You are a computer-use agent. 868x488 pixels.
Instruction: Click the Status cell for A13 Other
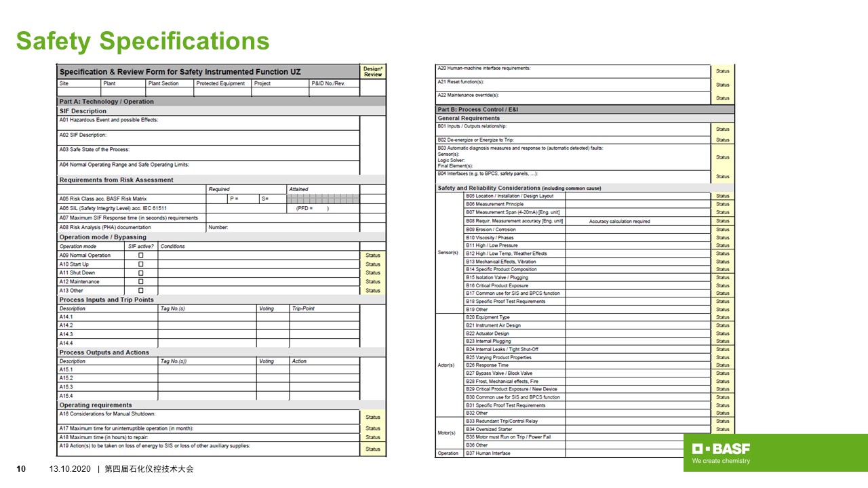click(373, 291)
